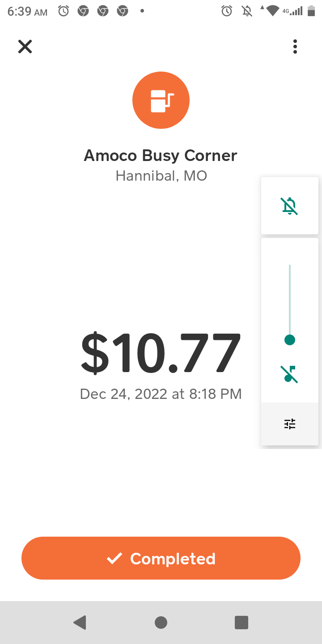Open volume settings sliders icon

point(290,424)
